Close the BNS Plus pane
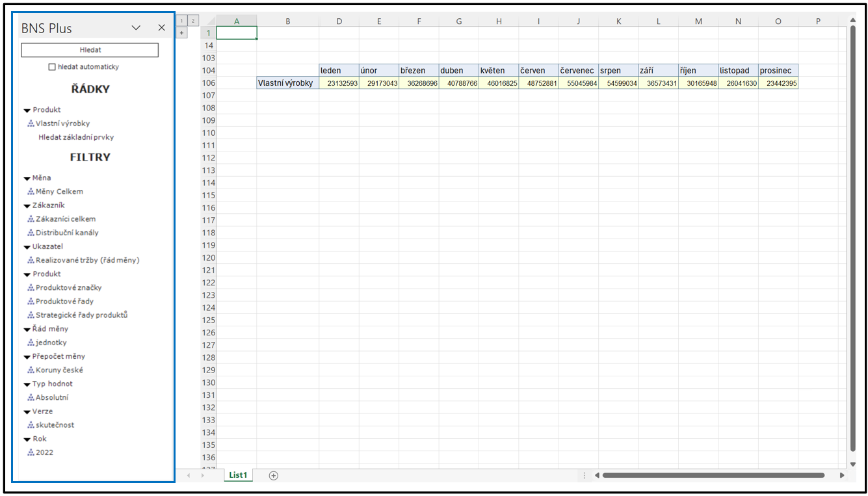This screenshot has height=496, width=868. (x=162, y=28)
